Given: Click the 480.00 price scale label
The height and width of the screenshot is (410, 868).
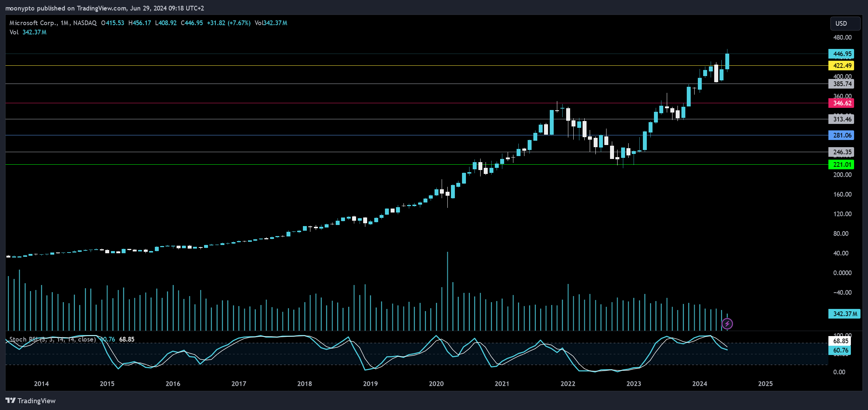Looking at the screenshot, I should tap(842, 37).
